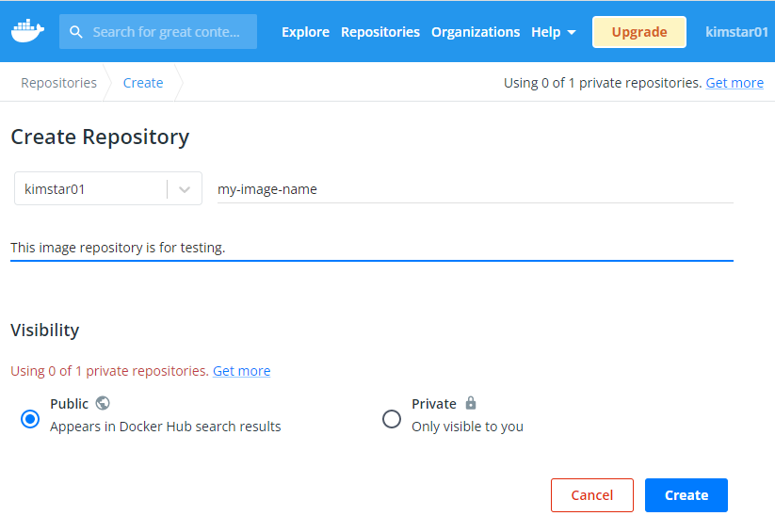Click the globe icon beside Public

[103, 403]
